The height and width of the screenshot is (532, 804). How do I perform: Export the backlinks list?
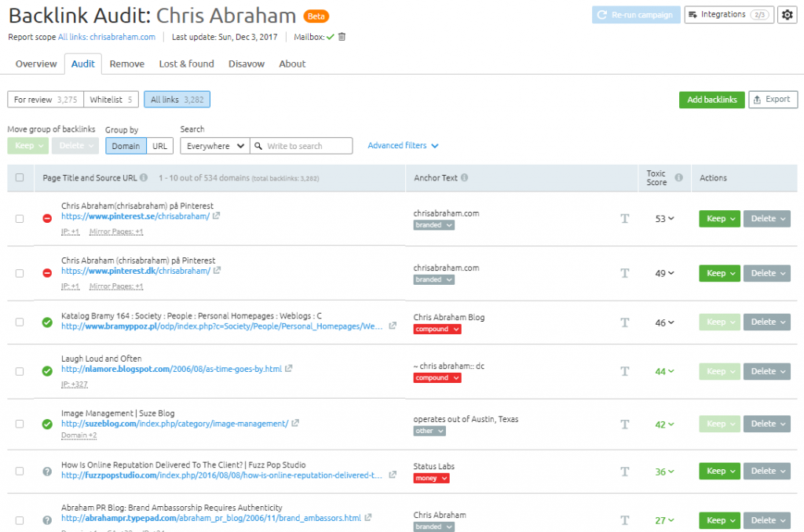(x=773, y=100)
